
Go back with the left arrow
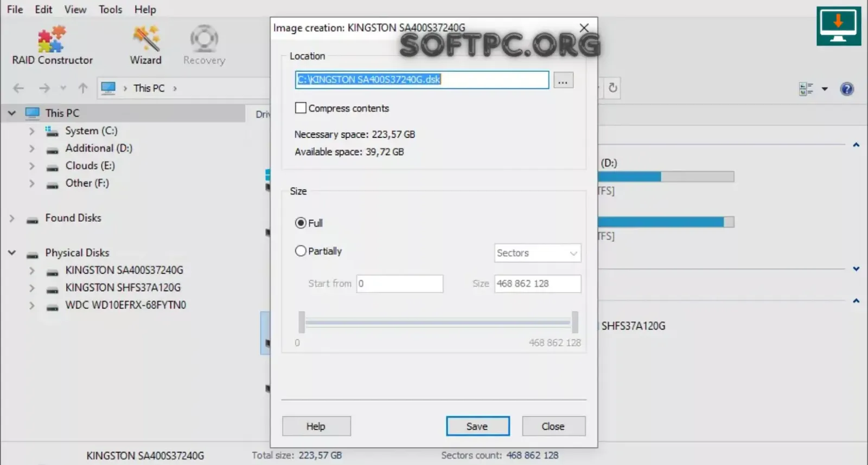18,88
